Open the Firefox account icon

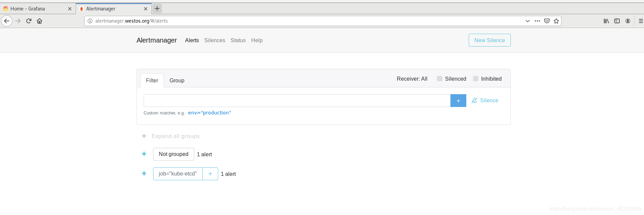coord(628,21)
